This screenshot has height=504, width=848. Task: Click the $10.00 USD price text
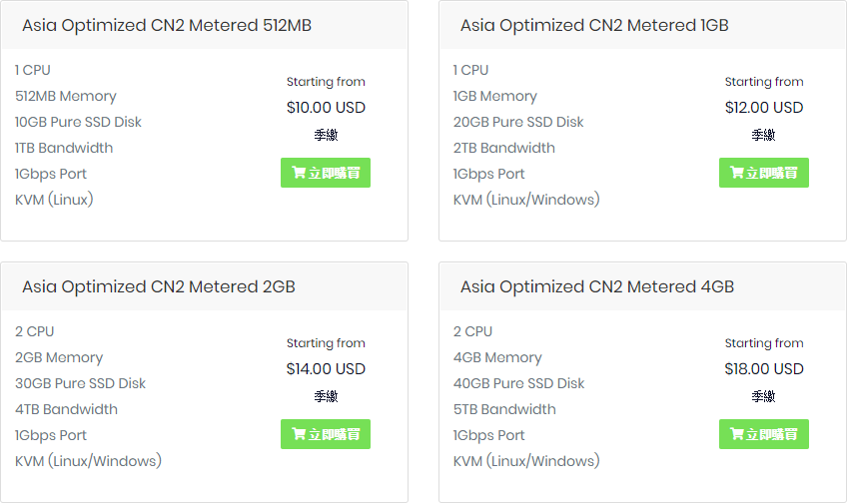[x=326, y=108]
